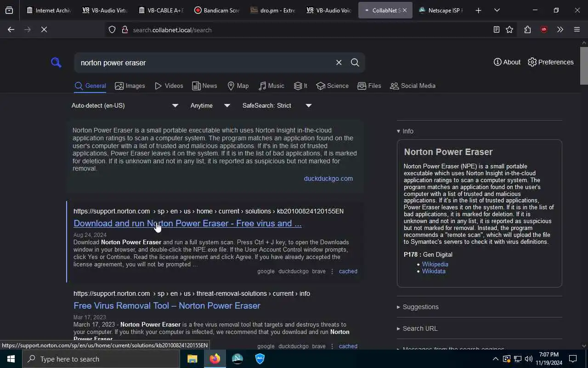Open the Wikipedia link in infobox
The width and height of the screenshot is (588, 368).
[x=435, y=264]
